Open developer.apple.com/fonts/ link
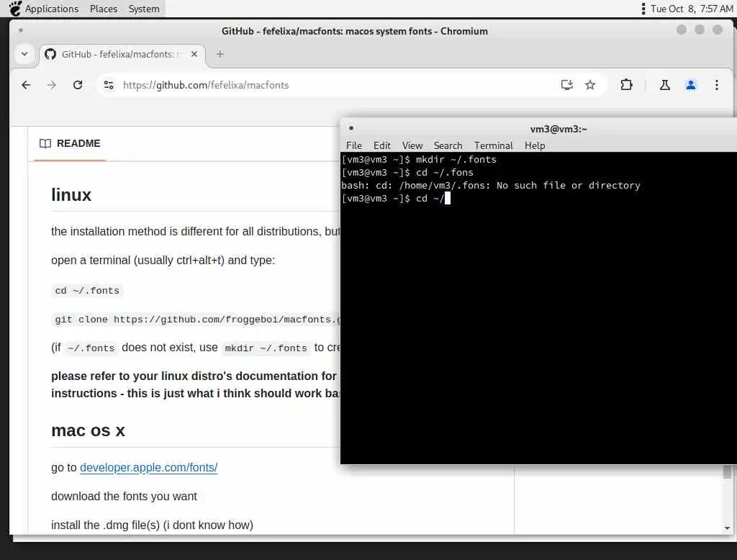 click(x=148, y=467)
